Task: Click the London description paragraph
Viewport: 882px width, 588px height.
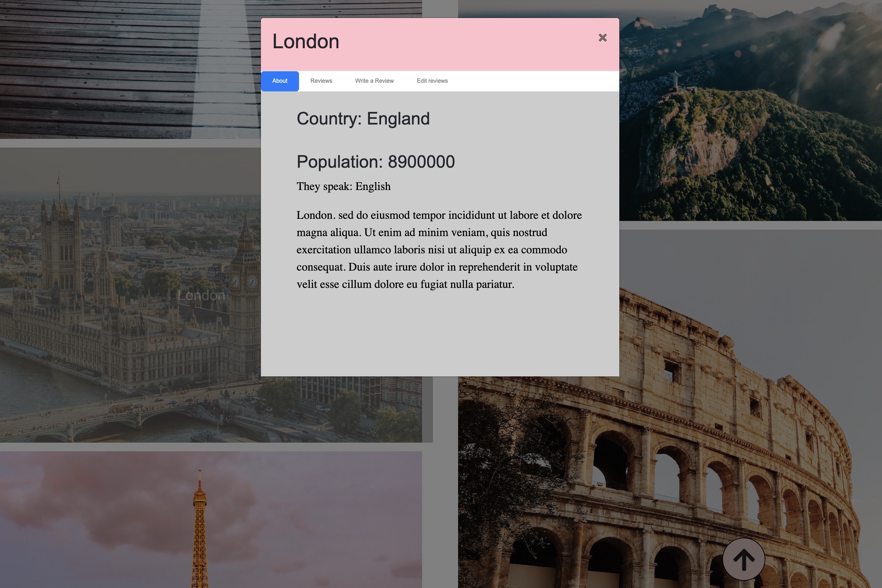Action: [x=439, y=249]
